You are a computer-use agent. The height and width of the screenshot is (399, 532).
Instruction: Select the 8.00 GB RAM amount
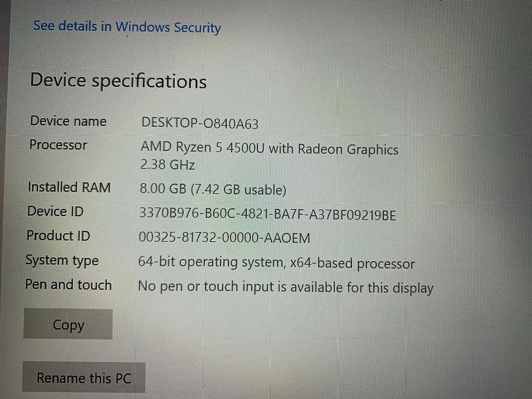point(163,188)
